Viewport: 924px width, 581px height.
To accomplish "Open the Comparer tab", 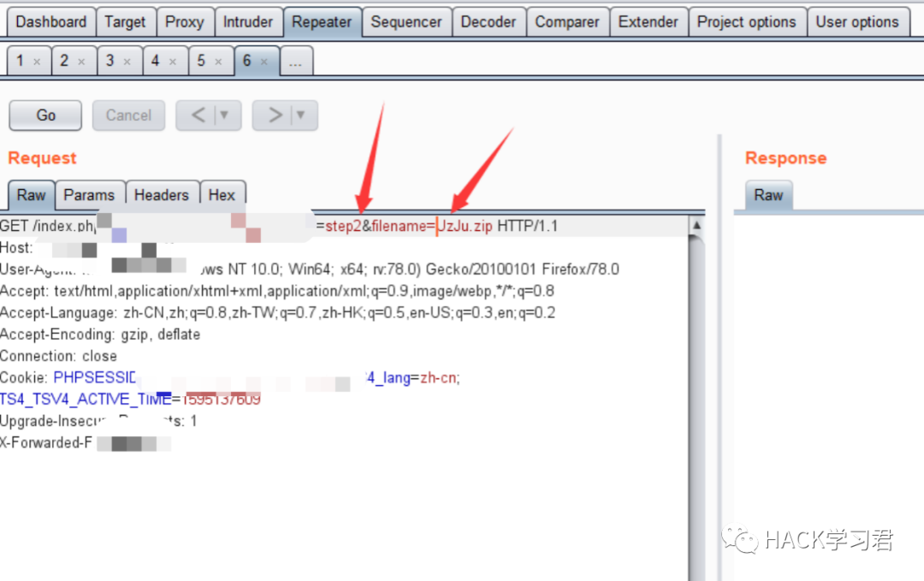I will click(567, 22).
